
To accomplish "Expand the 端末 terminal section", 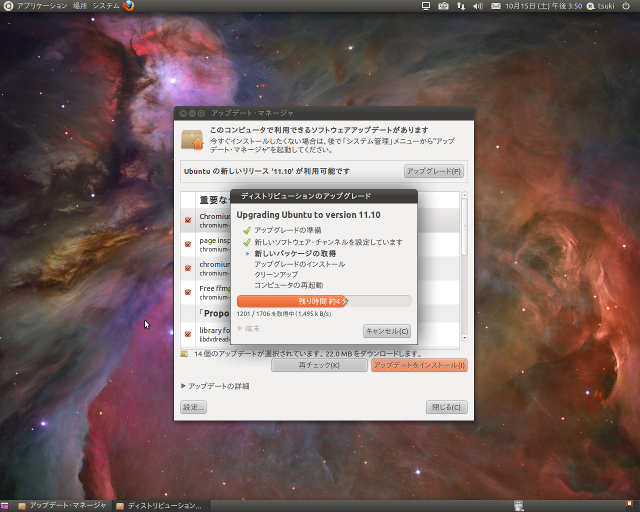I will click(249, 329).
